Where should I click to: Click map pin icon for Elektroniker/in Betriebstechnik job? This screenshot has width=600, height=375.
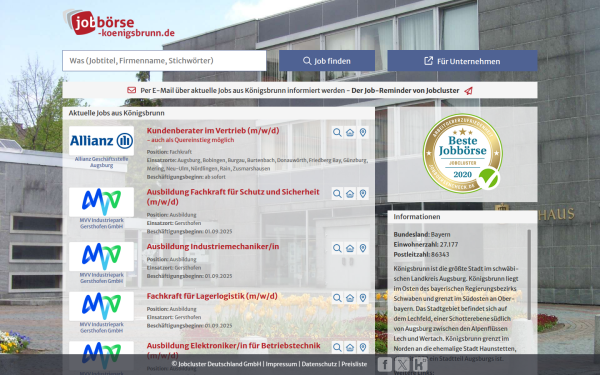363,347
